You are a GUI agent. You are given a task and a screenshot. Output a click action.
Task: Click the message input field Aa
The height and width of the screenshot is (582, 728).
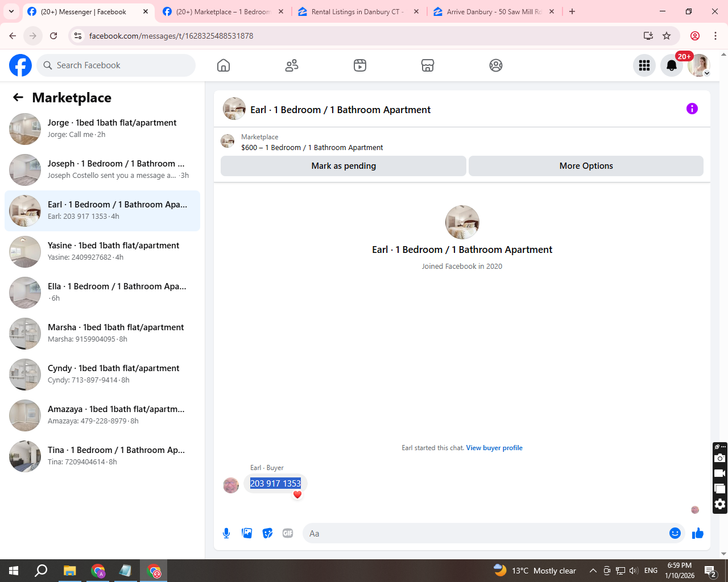pyautogui.click(x=494, y=533)
